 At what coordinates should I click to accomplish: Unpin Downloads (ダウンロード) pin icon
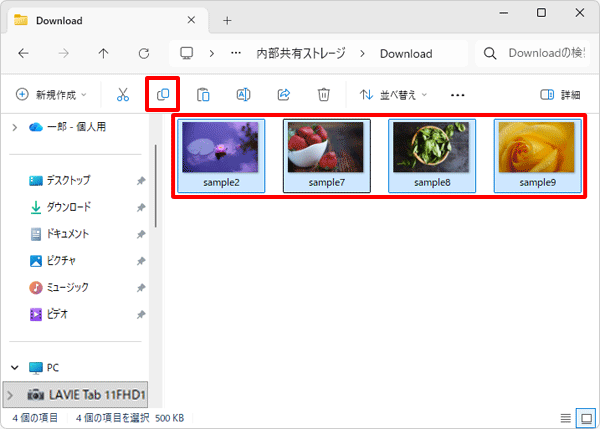click(141, 207)
